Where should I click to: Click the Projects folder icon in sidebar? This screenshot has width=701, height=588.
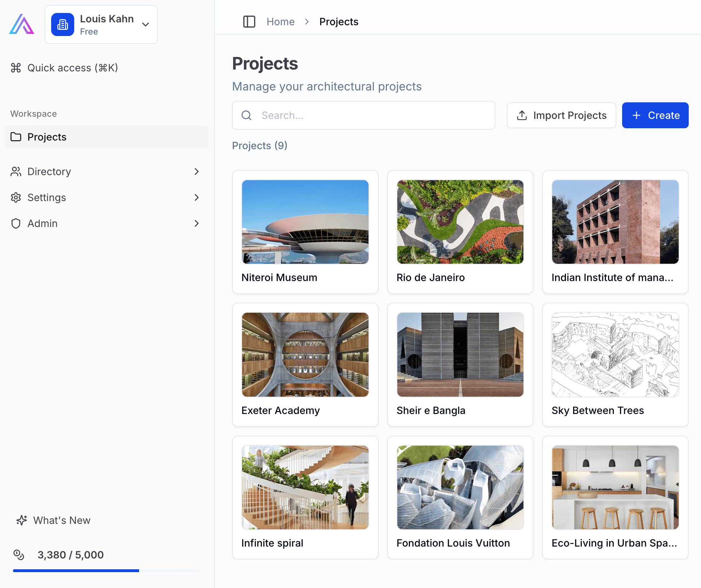(16, 137)
